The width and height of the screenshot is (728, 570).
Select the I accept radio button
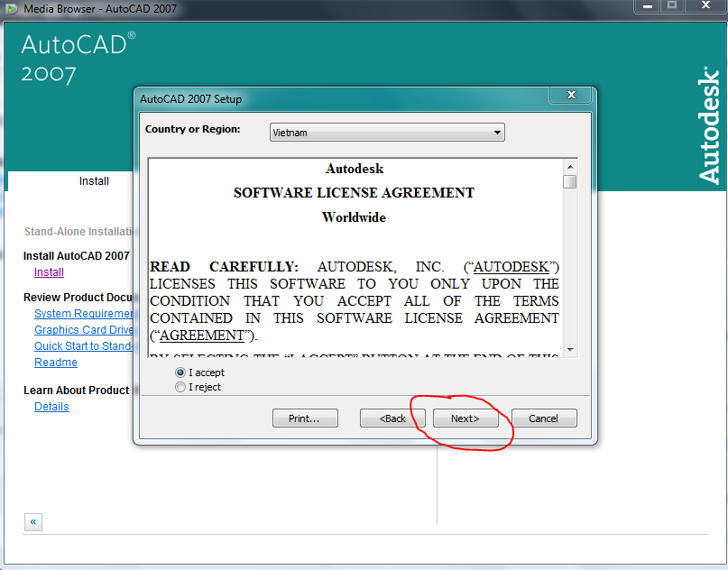point(180,372)
